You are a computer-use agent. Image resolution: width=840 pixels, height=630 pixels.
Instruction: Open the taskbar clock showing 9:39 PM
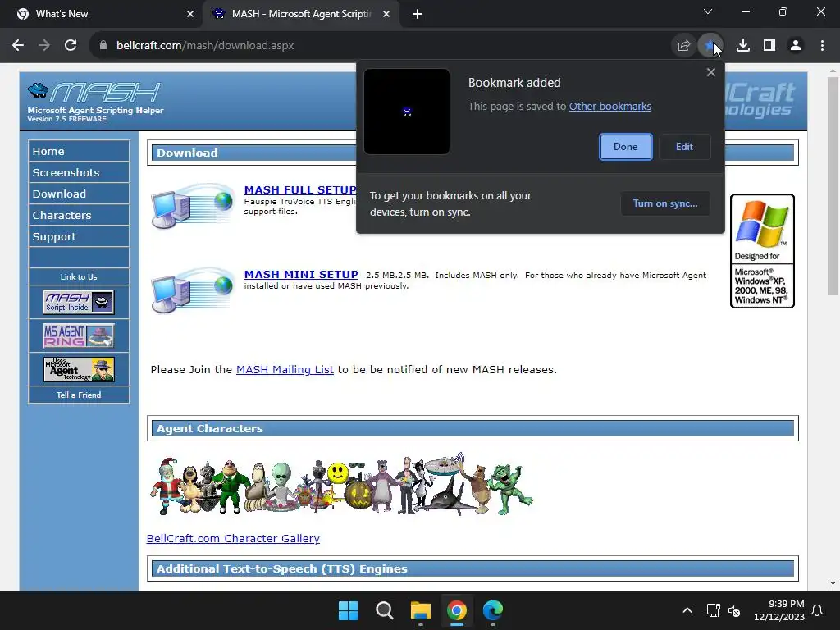779,610
